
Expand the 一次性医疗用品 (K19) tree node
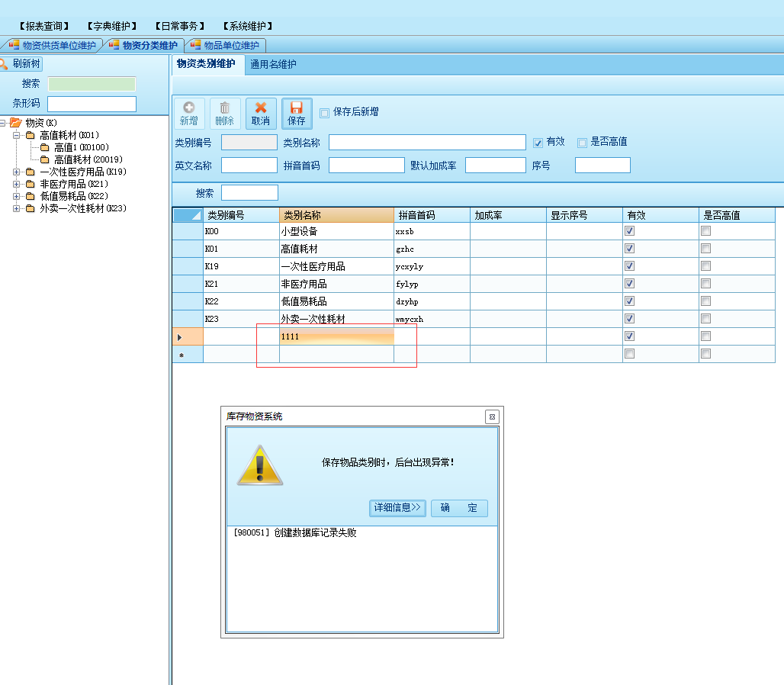16,172
